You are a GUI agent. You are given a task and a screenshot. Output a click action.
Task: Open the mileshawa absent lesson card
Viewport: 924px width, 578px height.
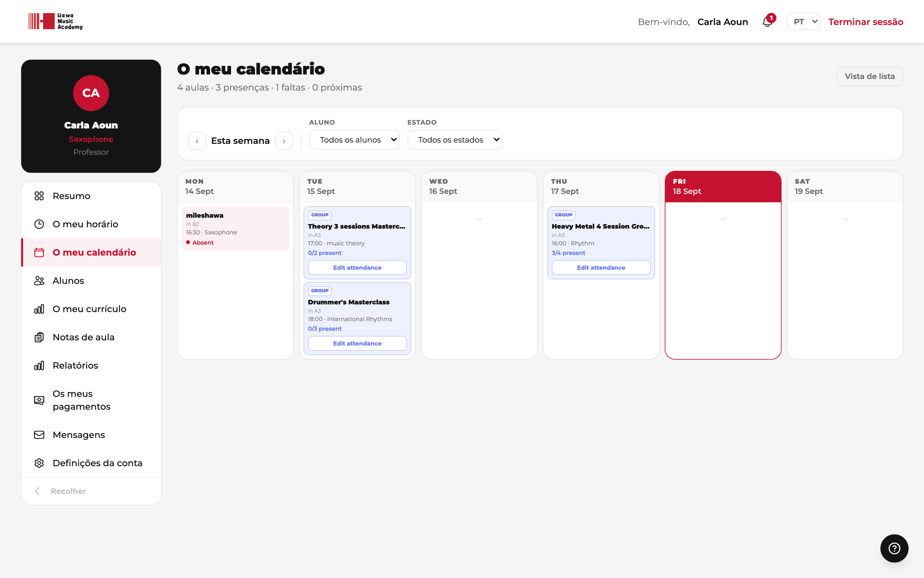click(x=235, y=229)
